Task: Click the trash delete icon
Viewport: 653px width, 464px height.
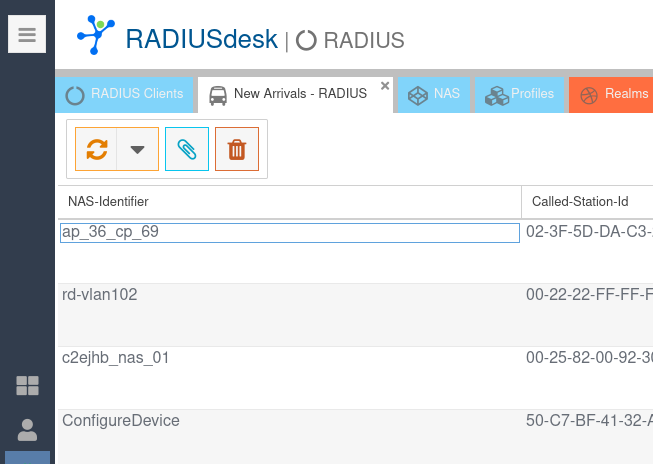Action: tap(237, 149)
